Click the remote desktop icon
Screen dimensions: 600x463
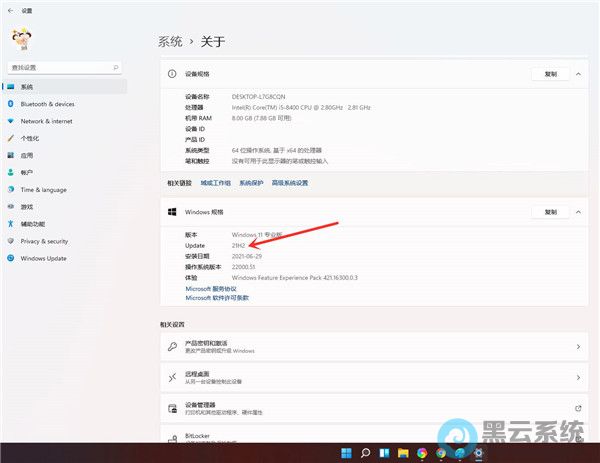pyautogui.click(x=172, y=378)
